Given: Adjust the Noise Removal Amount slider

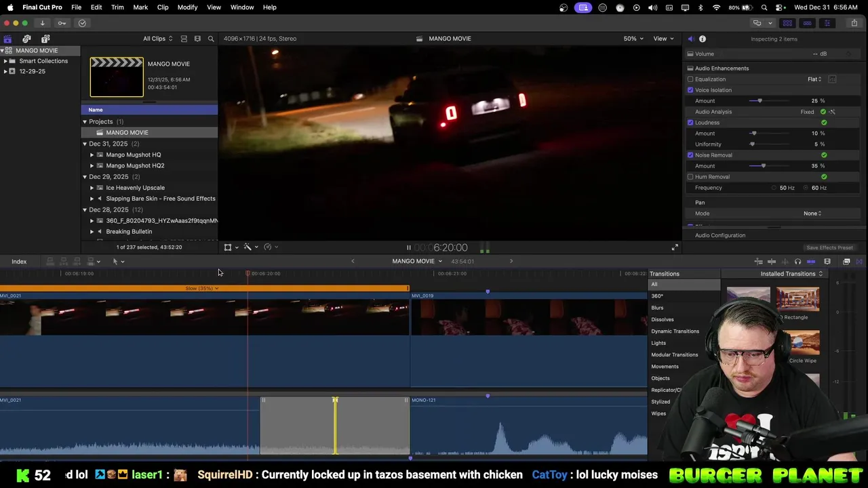Looking at the screenshot, I should [764, 166].
